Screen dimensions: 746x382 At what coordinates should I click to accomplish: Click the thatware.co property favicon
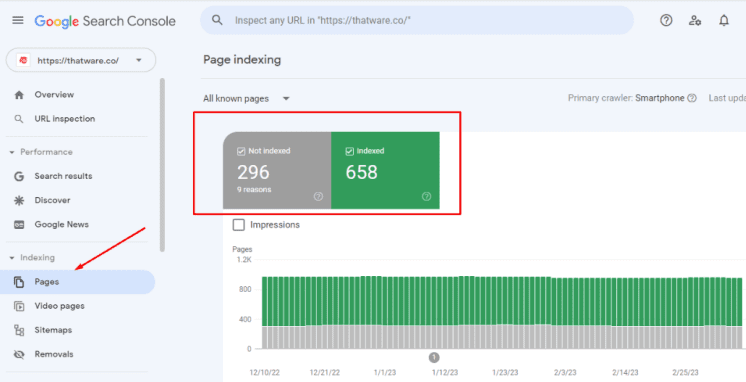(x=22, y=60)
